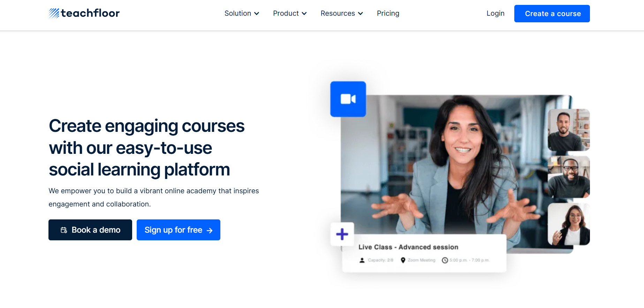Select the middle participant thumbnail with glasses

point(569,177)
